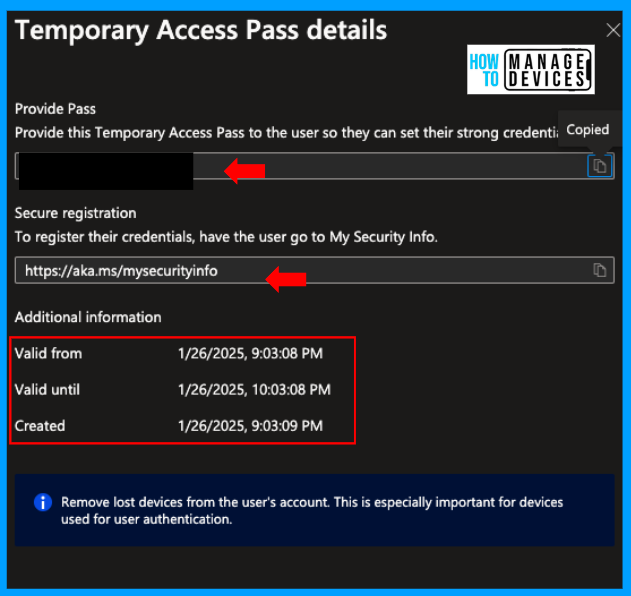This screenshot has width=631, height=596.
Task: Copy the My Security Info URL
Action: 600,270
